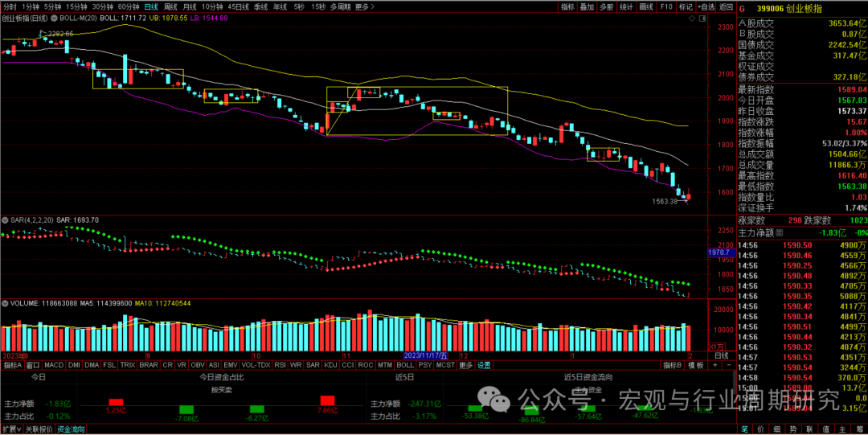Click the red 5.25亿 inflow bar
This screenshot has width=868, height=435.
116,401
